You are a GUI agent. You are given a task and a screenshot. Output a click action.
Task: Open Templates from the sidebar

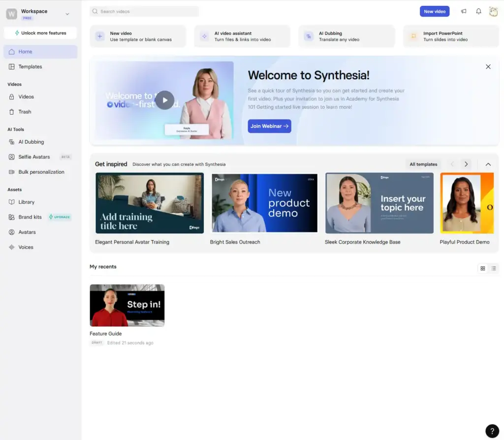[x=40, y=66]
